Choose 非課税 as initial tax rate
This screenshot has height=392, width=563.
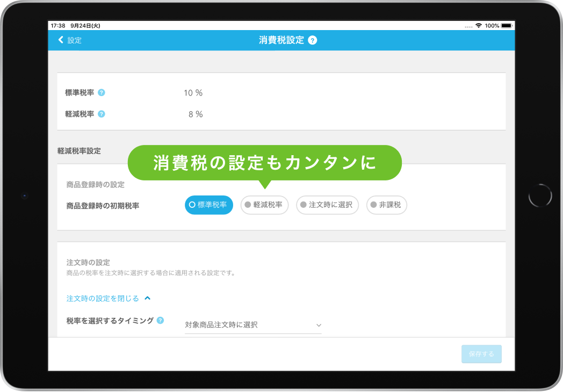pos(386,205)
